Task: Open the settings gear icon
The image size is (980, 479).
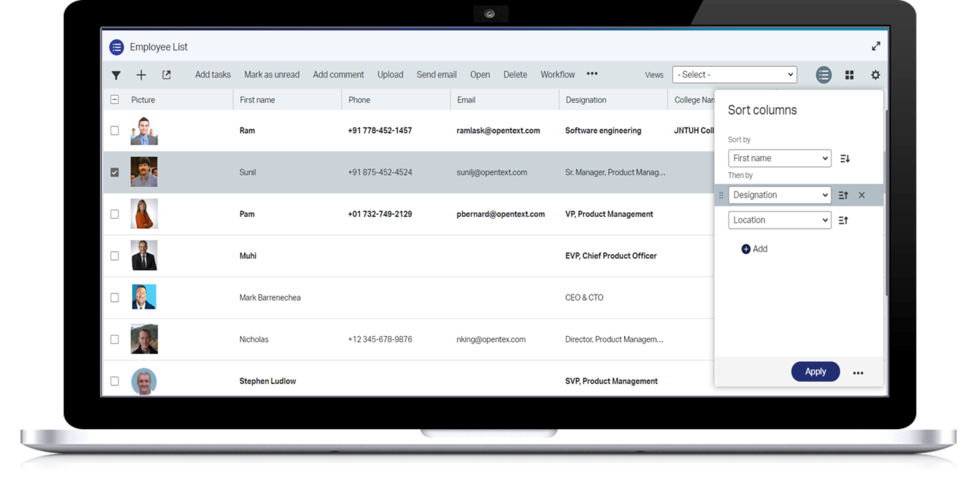Action: pos(875,75)
